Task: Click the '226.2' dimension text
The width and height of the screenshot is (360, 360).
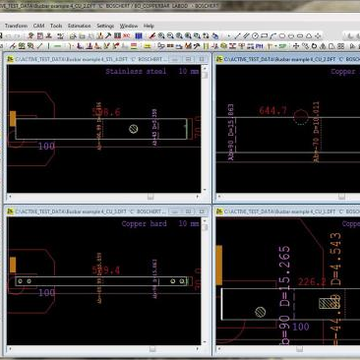Action: [x=312, y=282]
